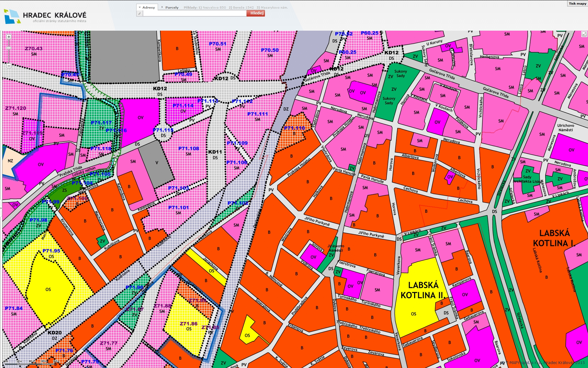The height and width of the screenshot is (368, 588).
Task: Switch to the Parcely search tab
Action: [x=172, y=7]
